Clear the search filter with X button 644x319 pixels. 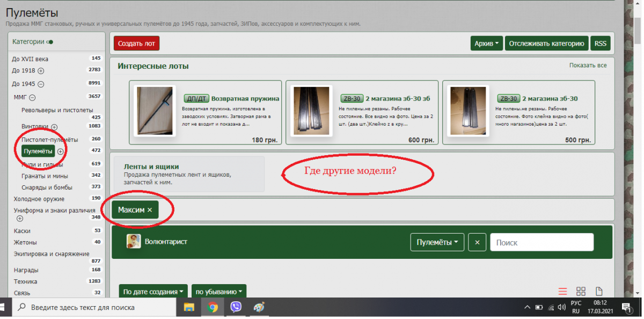(x=477, y=242)
